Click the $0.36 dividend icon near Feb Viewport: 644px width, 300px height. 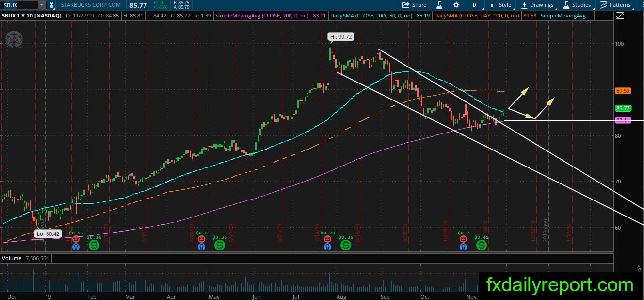click(94, 246)
